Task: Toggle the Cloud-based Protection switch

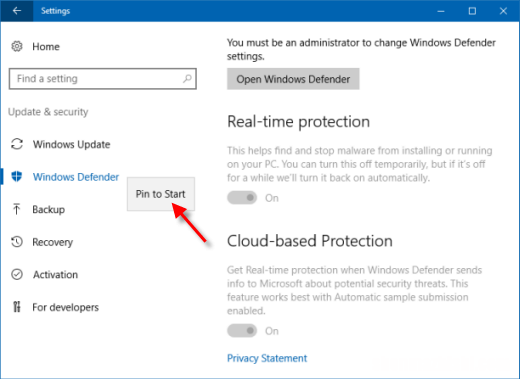Action: [242, 331]
